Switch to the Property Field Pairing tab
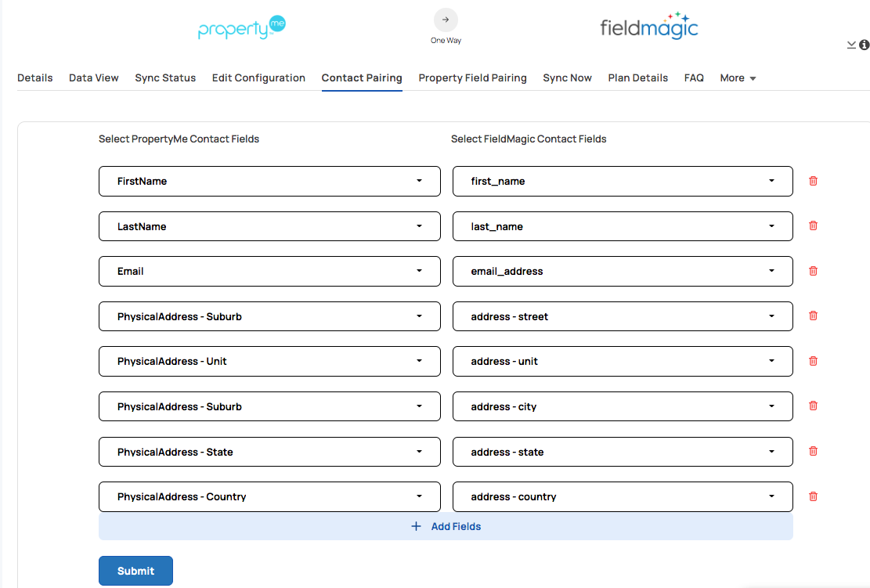 [x=472, y=78]
